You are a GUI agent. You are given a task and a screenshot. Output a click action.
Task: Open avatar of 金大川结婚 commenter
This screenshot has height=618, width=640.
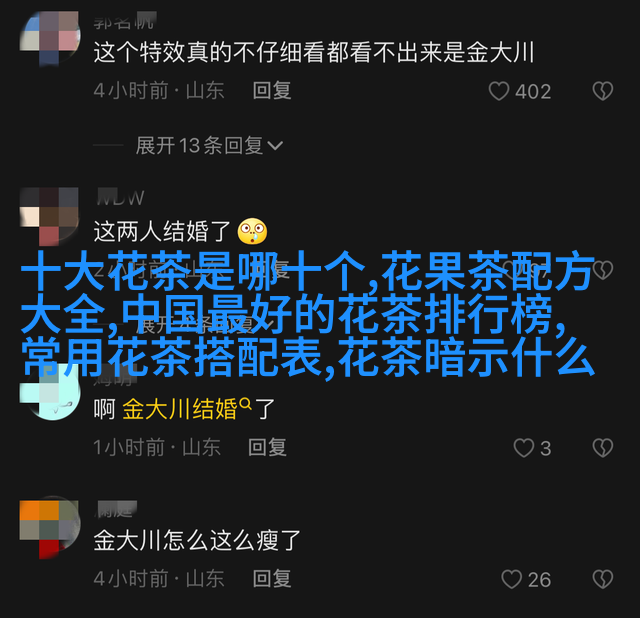tap(50, 391)
